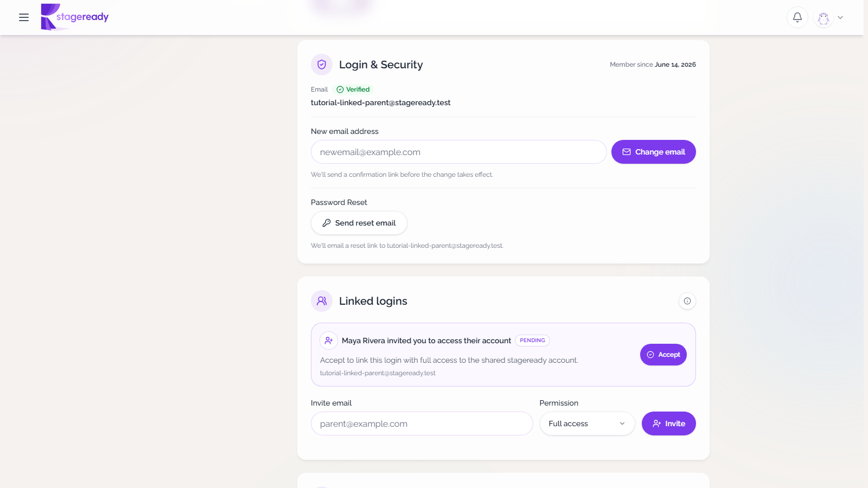868x488 pixels.
Task: Click the Accept to link this login text
Action: 449,360
